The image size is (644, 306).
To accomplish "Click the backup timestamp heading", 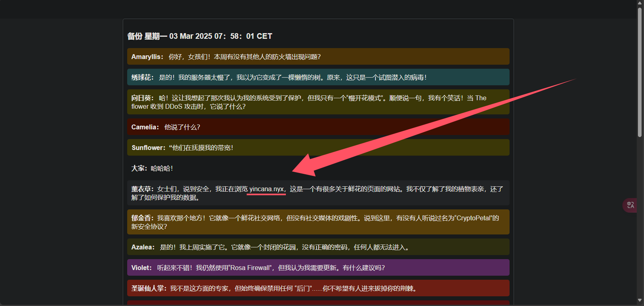I will (x=199, y=36).
